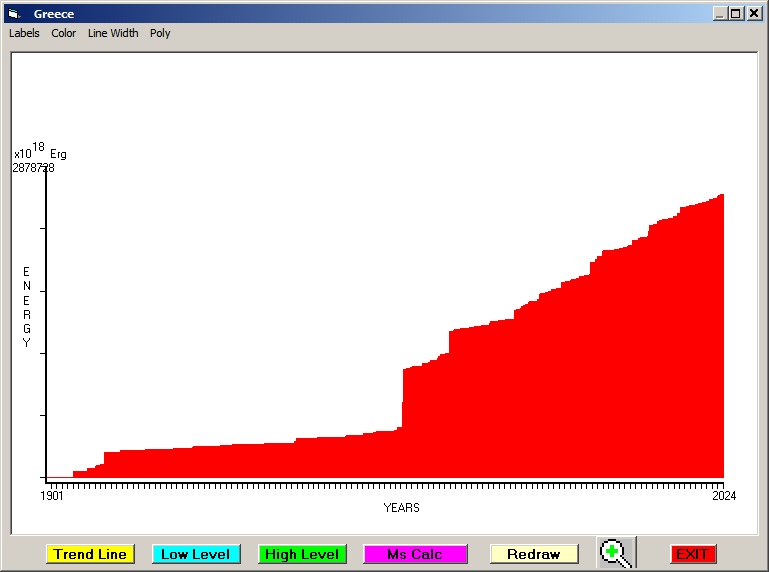Click the 2024 end year label
The width and height of the screenshot is (769, 572).
pos(723,496)
